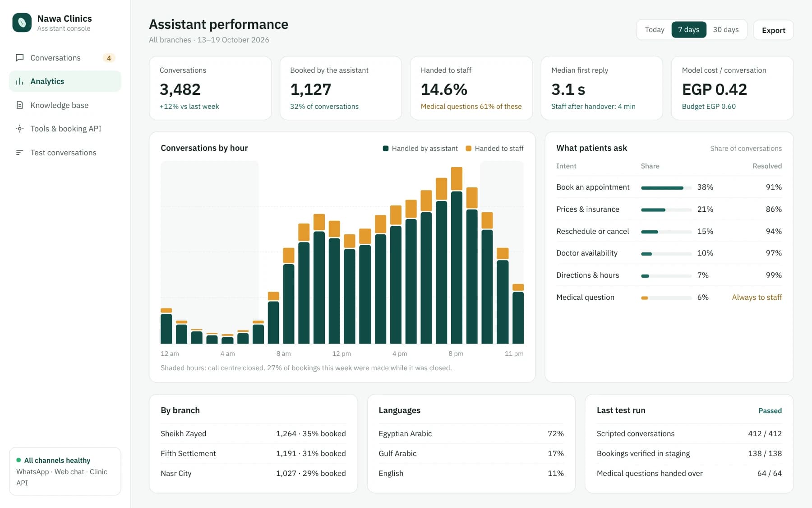Open the Booked by the assistant card
This screenshot has height=508, width=812.
coord(341,88)
